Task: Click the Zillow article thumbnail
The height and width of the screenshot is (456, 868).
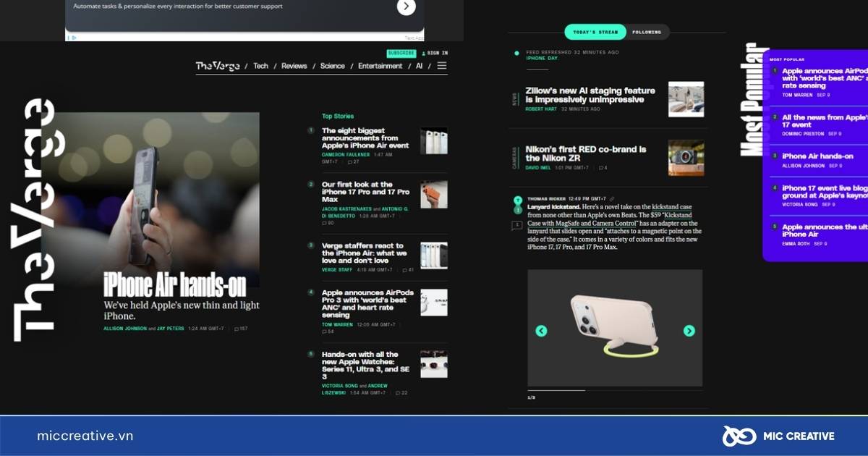Action: [x=686, y=99]
